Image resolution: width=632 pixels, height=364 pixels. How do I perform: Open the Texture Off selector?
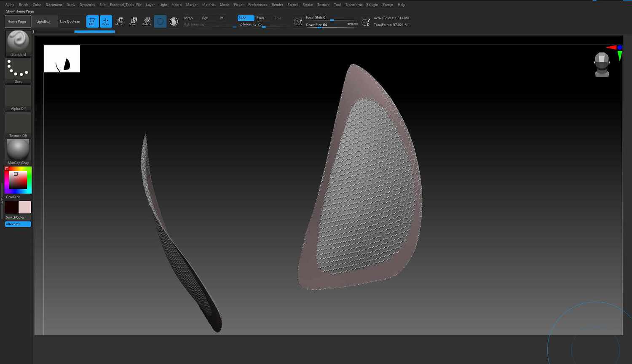click(x=18, y=123)
